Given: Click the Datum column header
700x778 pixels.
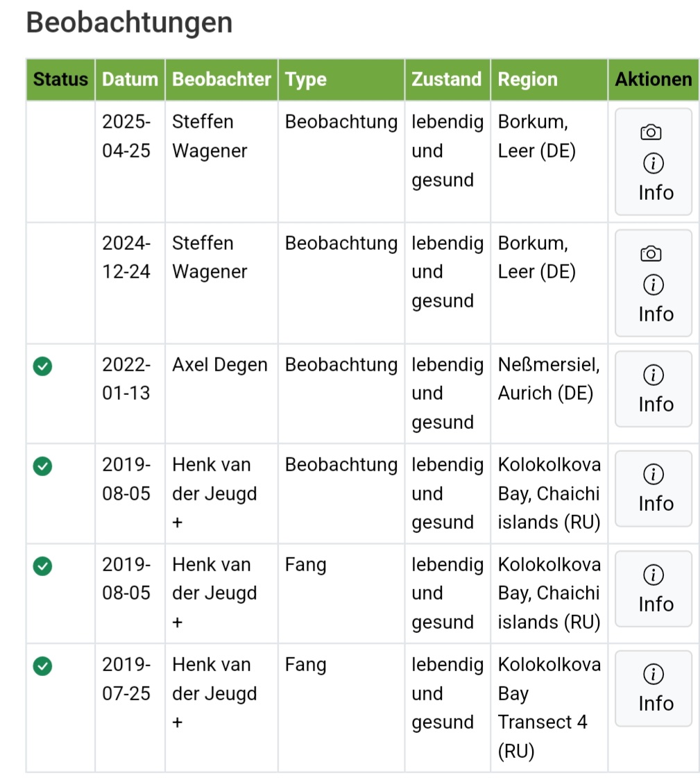Looking at the screenshot, I should [130, 80].
